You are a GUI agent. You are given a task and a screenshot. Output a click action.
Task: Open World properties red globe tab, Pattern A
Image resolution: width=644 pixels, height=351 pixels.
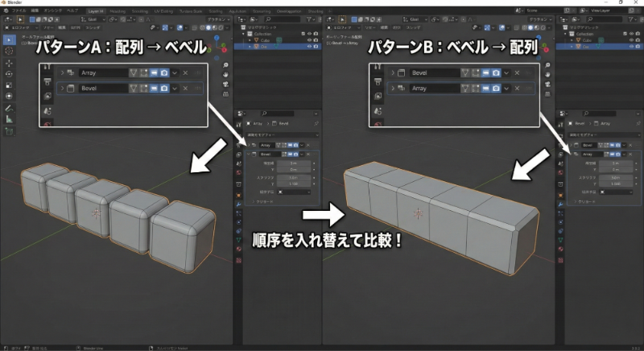(238, 172)
